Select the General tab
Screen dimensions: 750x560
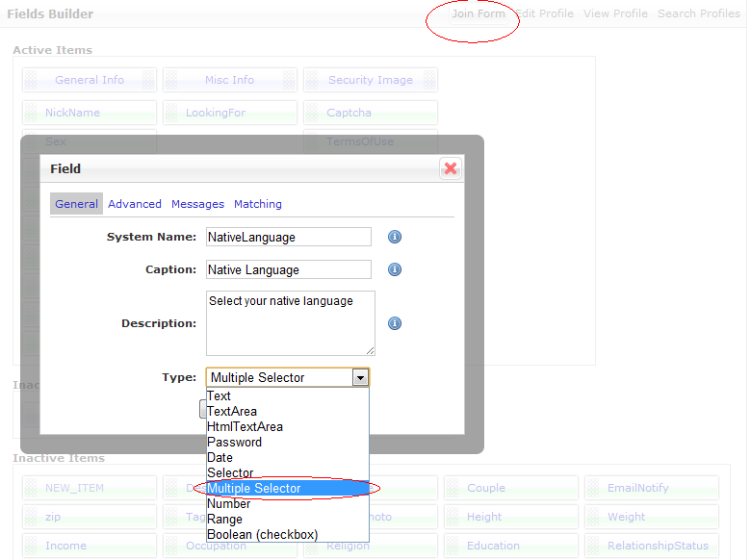pos(76,204)
